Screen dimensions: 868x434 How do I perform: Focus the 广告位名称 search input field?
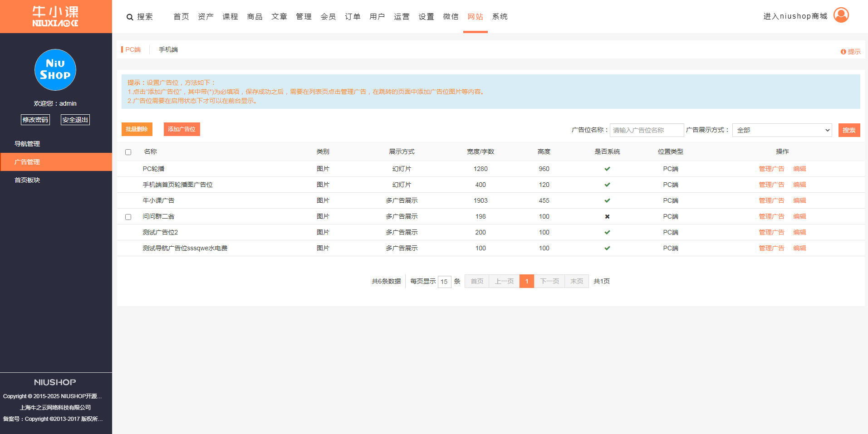646,130
